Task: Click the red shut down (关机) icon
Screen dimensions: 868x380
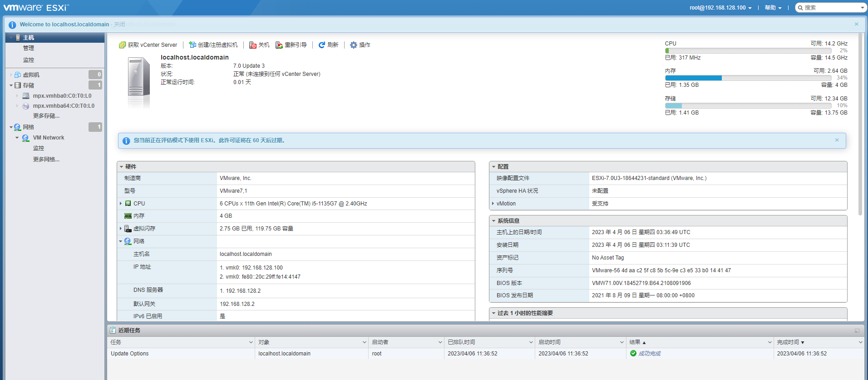Action: click(253, 45)
